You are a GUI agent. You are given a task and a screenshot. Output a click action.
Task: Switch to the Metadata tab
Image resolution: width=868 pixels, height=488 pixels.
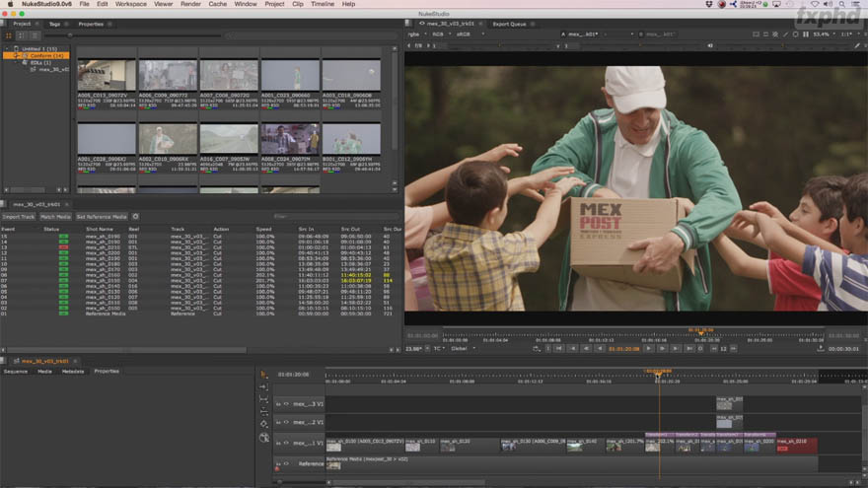pos(73,372)
